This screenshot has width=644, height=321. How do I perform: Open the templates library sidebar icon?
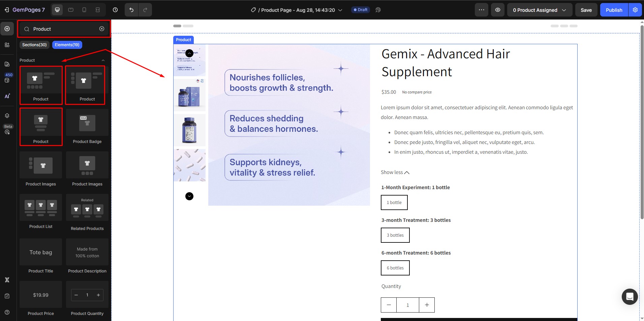point(7,45)
